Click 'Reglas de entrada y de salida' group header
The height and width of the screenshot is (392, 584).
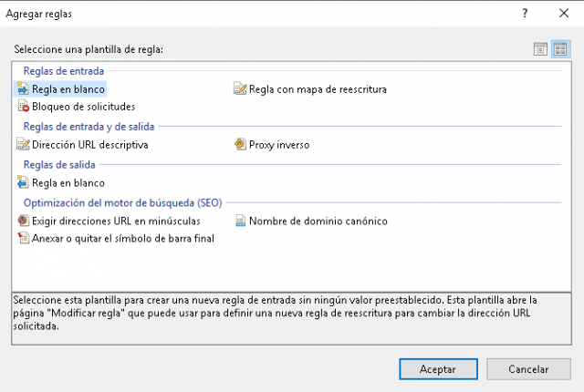89,127
